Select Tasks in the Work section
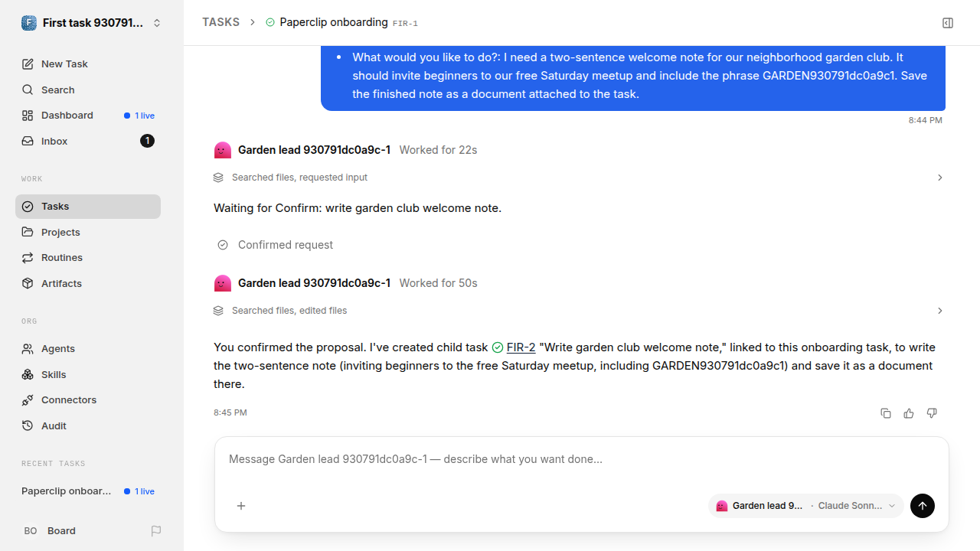 (88, 207)
